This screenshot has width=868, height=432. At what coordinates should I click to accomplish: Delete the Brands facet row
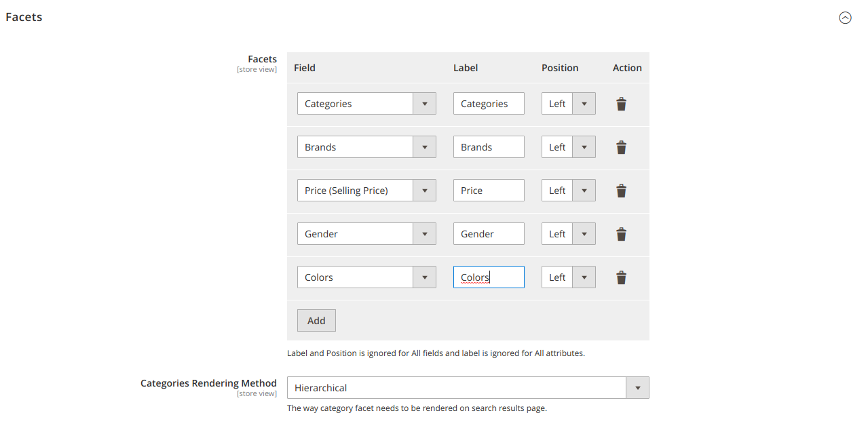click(621, 146)
